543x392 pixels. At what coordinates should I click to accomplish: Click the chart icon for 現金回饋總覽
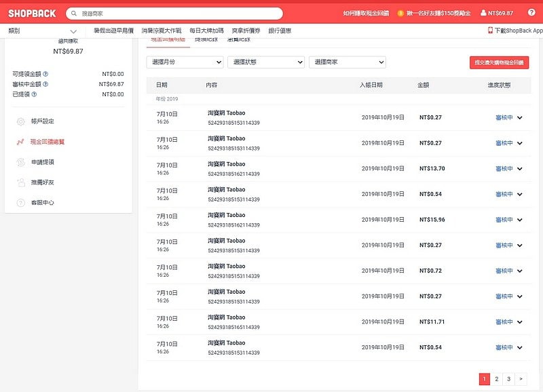coord(21,142)
